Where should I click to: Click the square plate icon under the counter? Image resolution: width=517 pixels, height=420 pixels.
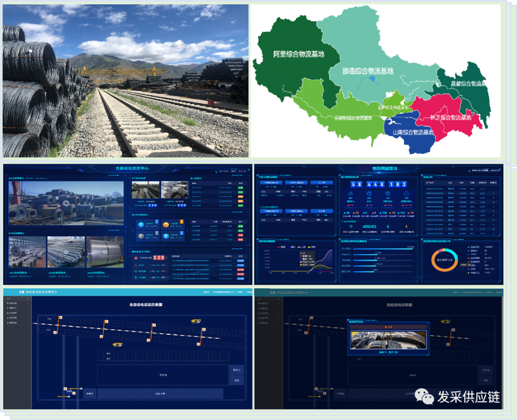(x=388, y=193)
